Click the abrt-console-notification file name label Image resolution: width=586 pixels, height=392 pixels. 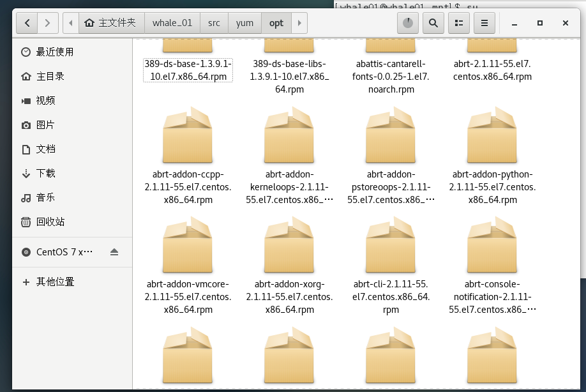click(x=492, y=297)
